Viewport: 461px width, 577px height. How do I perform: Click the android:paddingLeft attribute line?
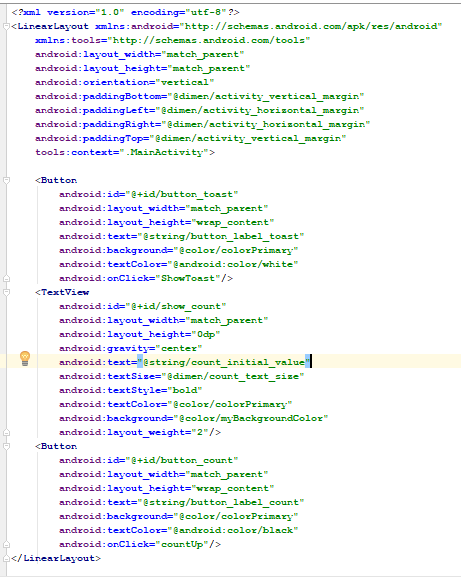coord(199,110)
